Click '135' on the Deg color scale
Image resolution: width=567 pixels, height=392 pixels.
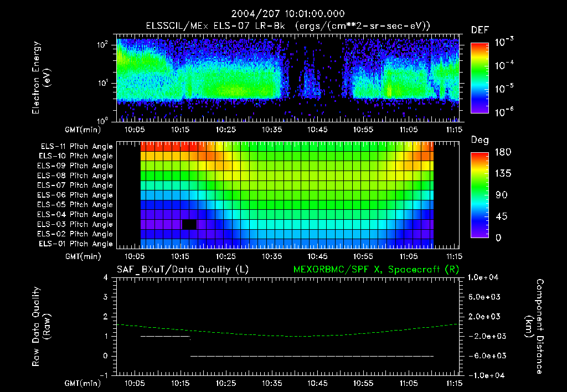tap(503, 174)
